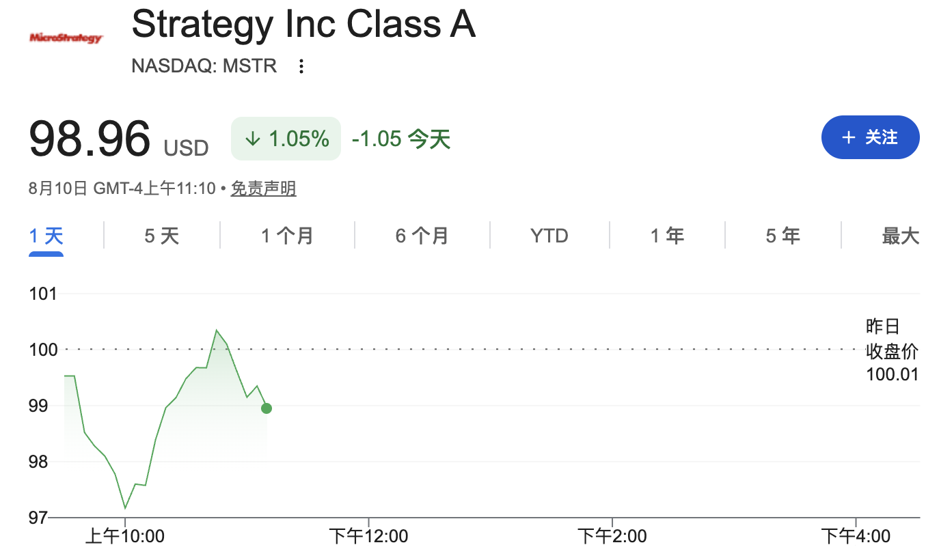Switch to the 1 个月 chart range
The height and width of the screenshot is (560, 939).
[x=287, y=236]
